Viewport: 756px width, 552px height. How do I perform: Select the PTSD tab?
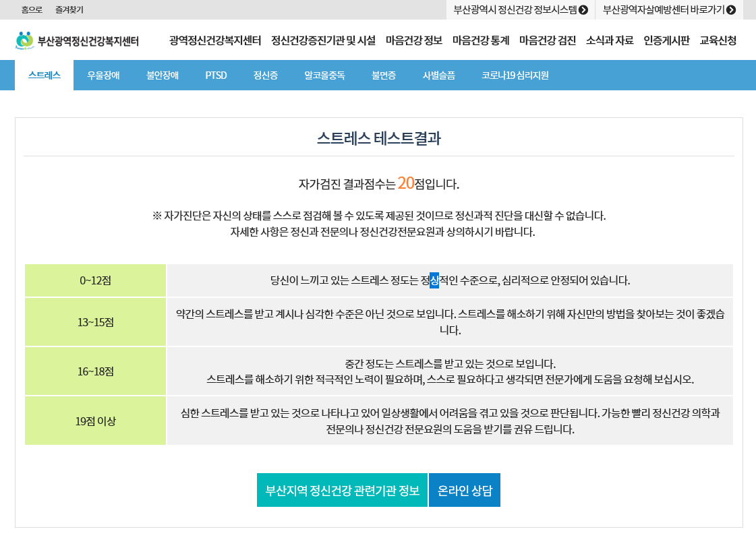[x=216, y=75]
